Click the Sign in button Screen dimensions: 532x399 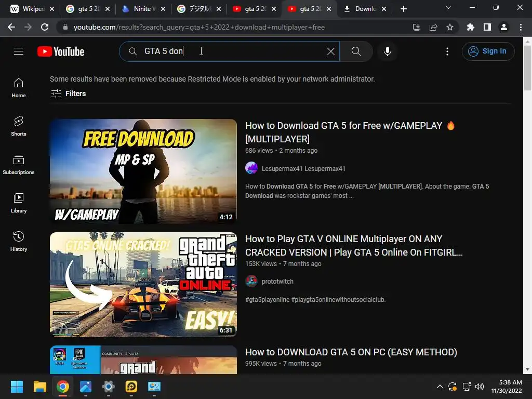[488, 51]
